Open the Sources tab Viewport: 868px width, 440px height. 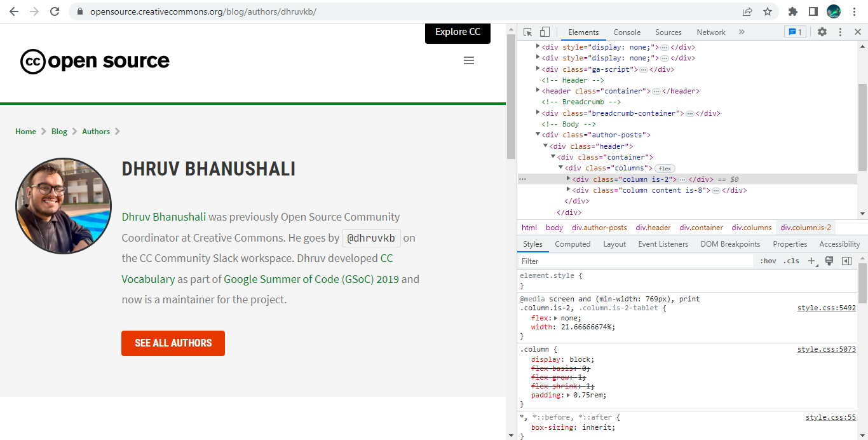click(x=668, y=32)
